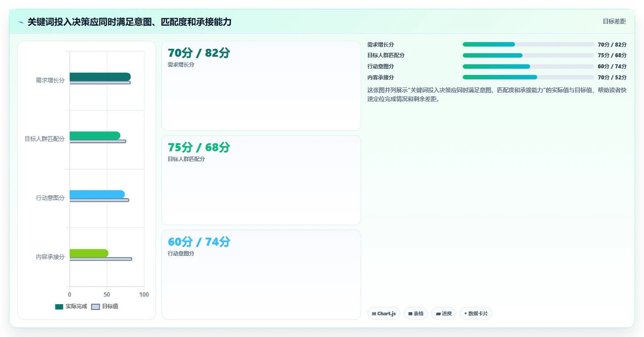Click the 需求增长分 grey target bar
The image size is (644, 337).
coord(100,82)
